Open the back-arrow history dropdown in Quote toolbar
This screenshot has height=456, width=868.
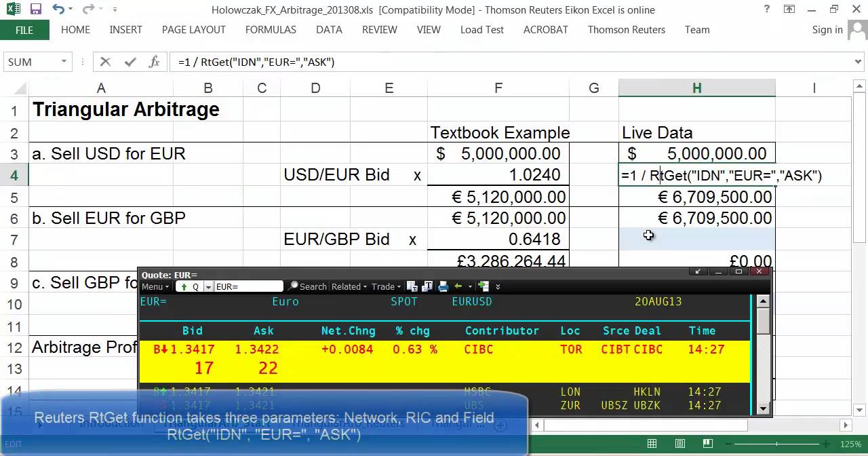pyautogui.click(x=469, y=286)
